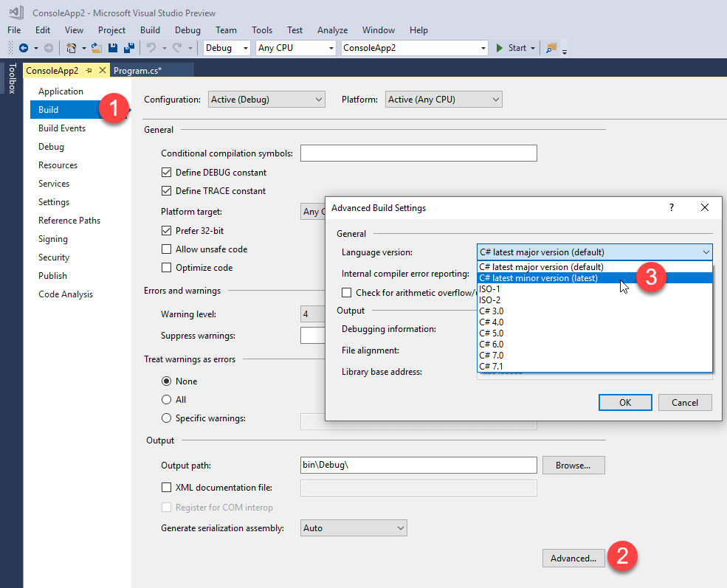Choose C# 7.0 from language list

pos(595,356)
